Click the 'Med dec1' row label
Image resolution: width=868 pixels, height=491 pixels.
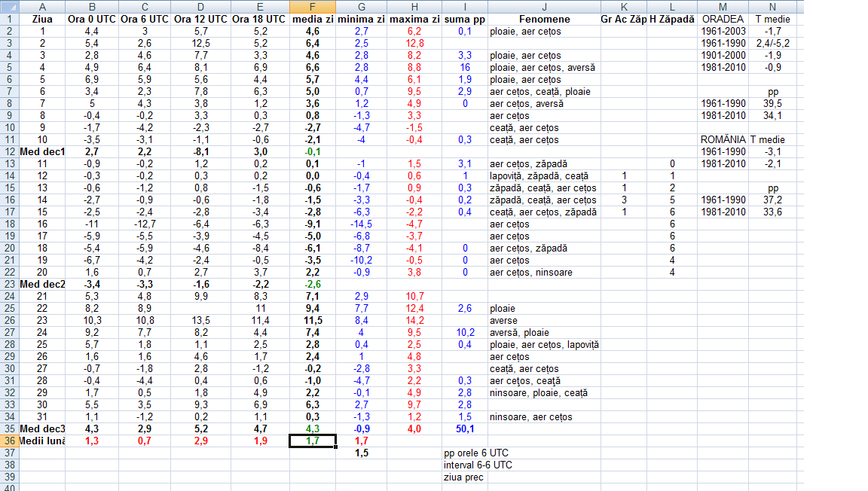click(42, 151)
